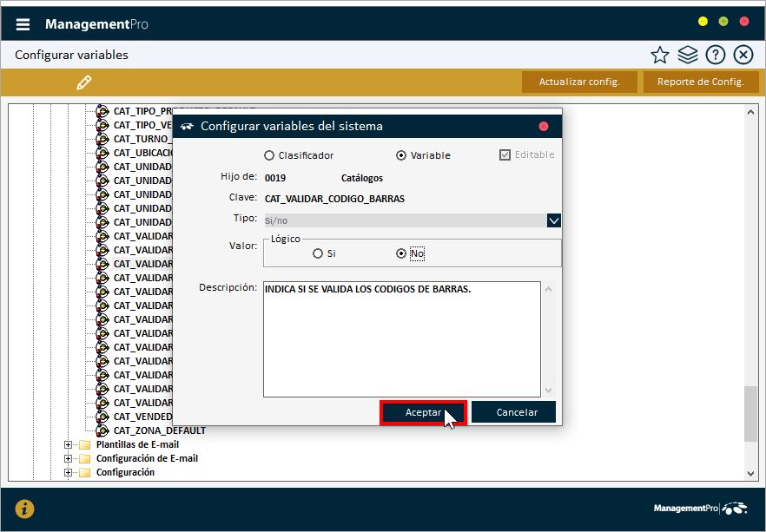Select the Variable radio button
Image resolution: width=766 pixels, height=532 pixels.
[401, 155]
